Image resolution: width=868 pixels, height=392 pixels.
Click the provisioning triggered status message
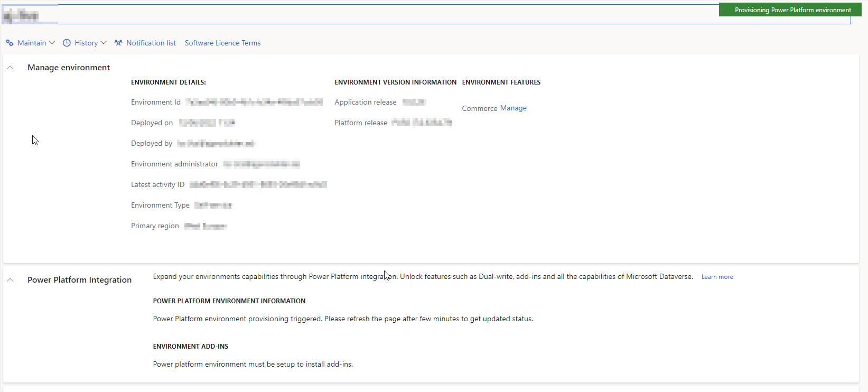click(343, 319)
